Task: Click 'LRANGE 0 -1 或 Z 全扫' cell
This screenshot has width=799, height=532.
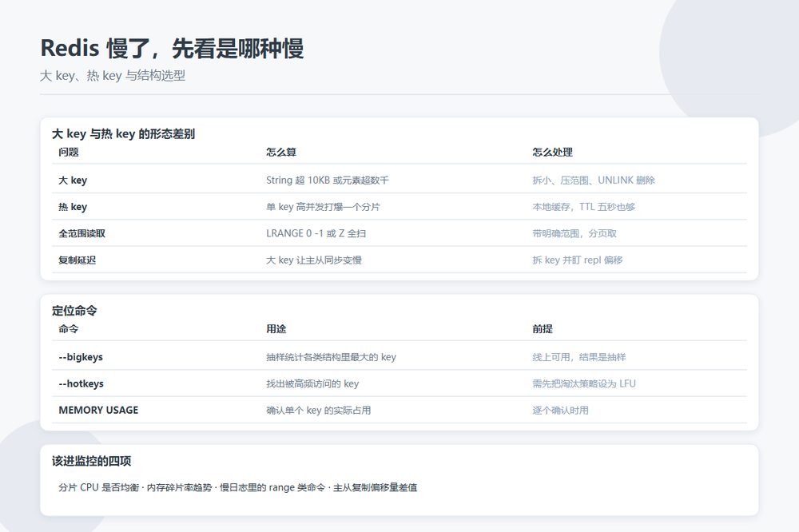Action: [x=316, y=233]
